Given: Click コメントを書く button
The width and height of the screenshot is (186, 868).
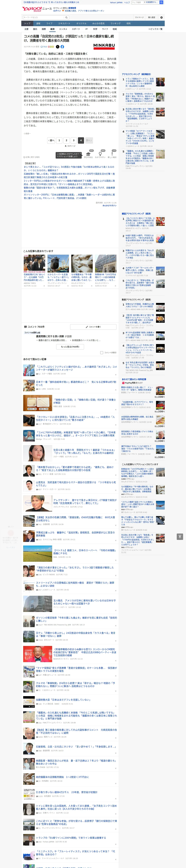Looking at the screenshot, I should pos(93,327).
